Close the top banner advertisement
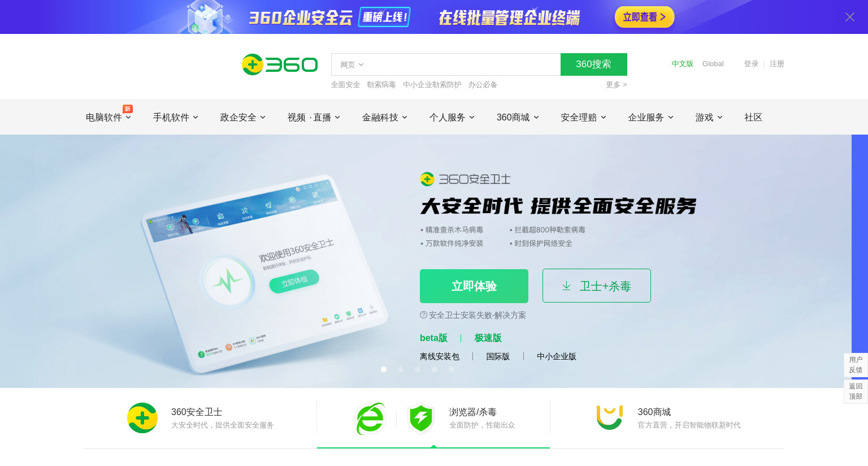The width and height of the screenshot is (868, 466). coord(850,17)
